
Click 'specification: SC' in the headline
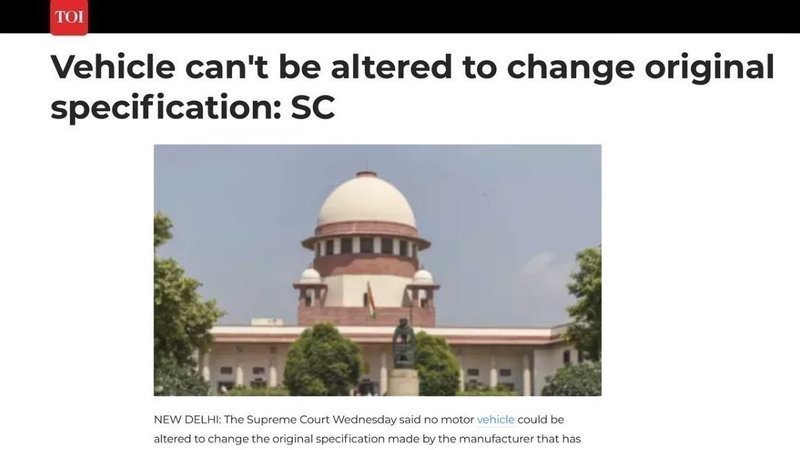(192, 108)
